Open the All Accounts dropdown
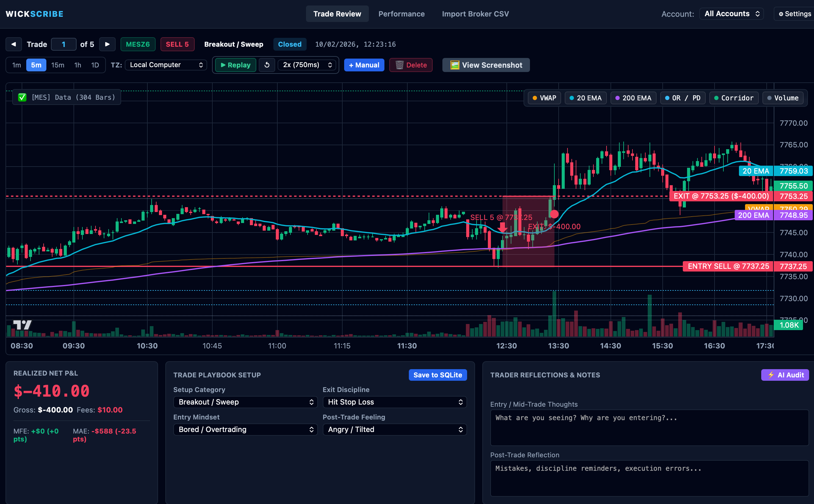Image resolution: width=814 pixels, height=504 pixels. point(731,14)
